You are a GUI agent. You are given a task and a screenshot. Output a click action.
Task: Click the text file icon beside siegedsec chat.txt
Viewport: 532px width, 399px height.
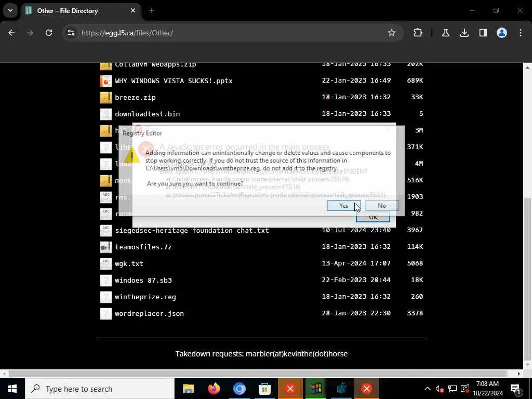pos(106,230)
